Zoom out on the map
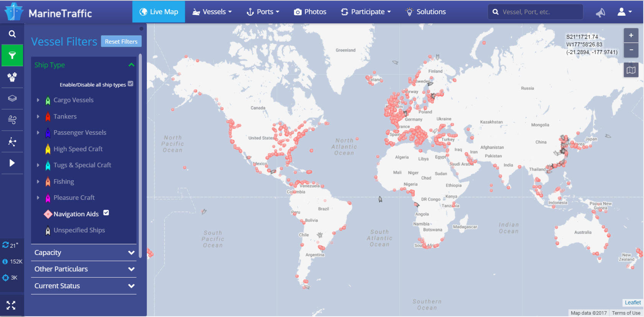The width and height of the screenshot is (644, 317). [x=631, y=50]
